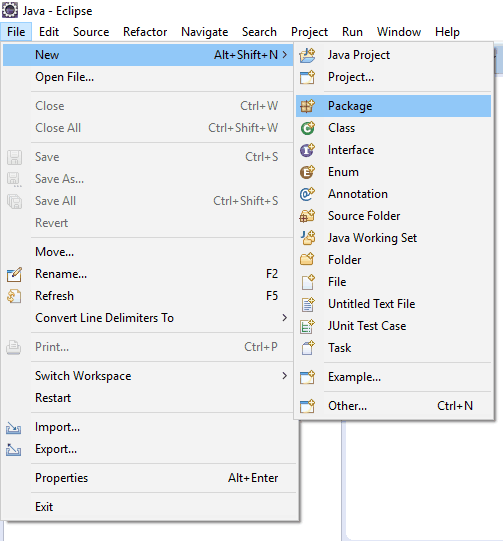This screenshot has height=541, width=503.
Task: Click the green Class icon
Action: [x=307, y=128]
